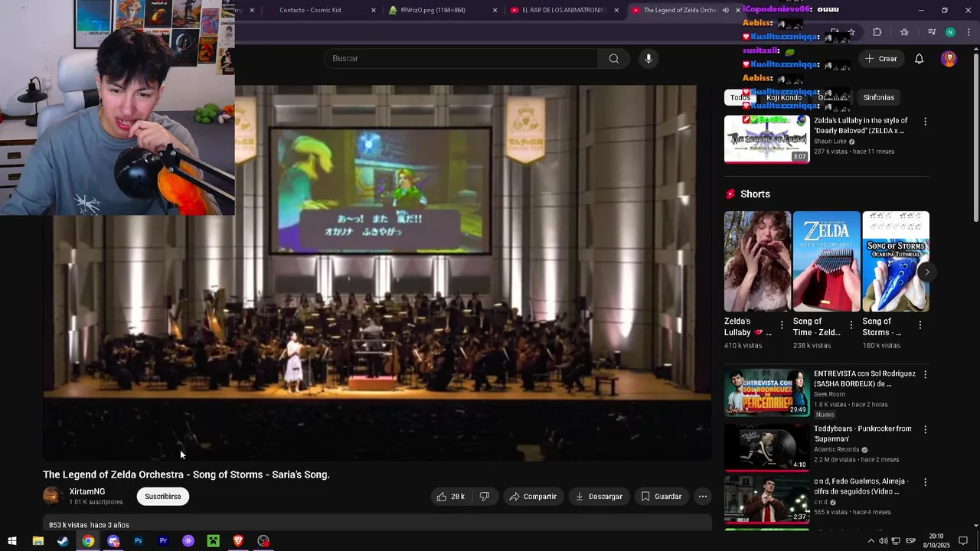This screenshot has height=551, width=980.
Task: Open File Explorer from taskbar
Action: tap(38, 541)
